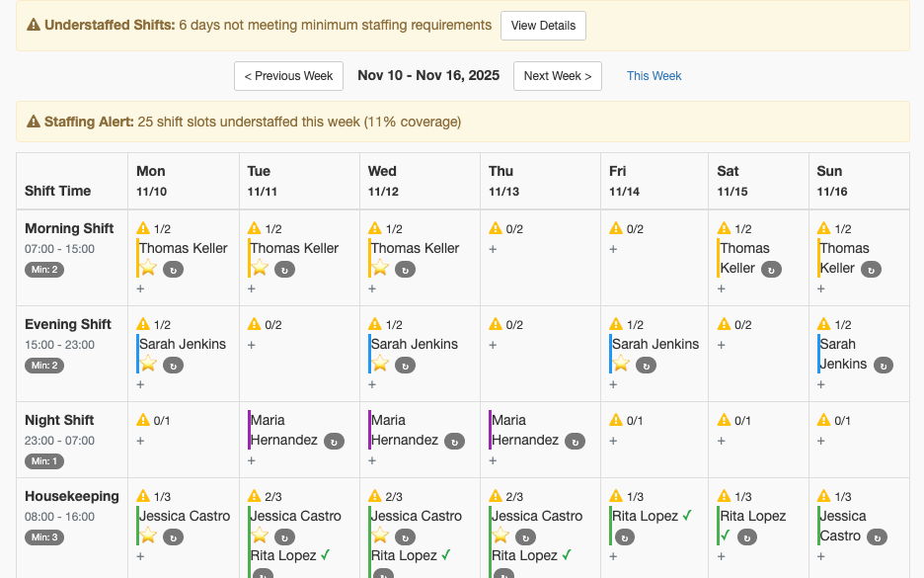
Task: Go to Previous Week
Action: point(288,76)
